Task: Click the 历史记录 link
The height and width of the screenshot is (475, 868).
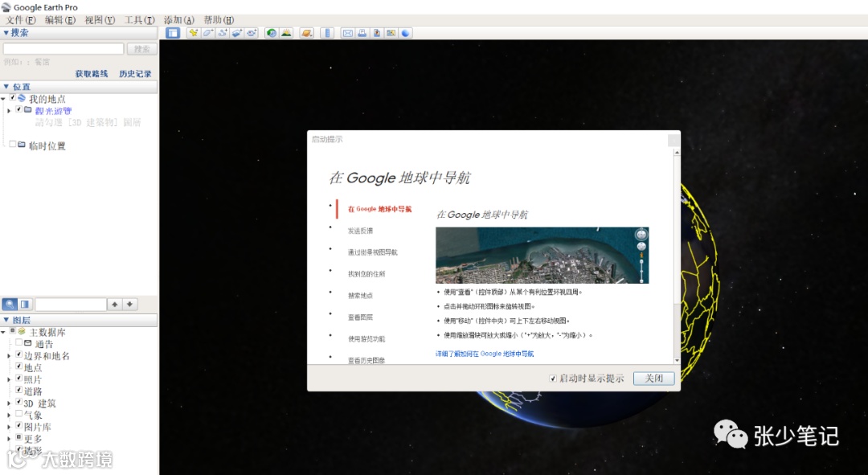Action: click(135, 74)
